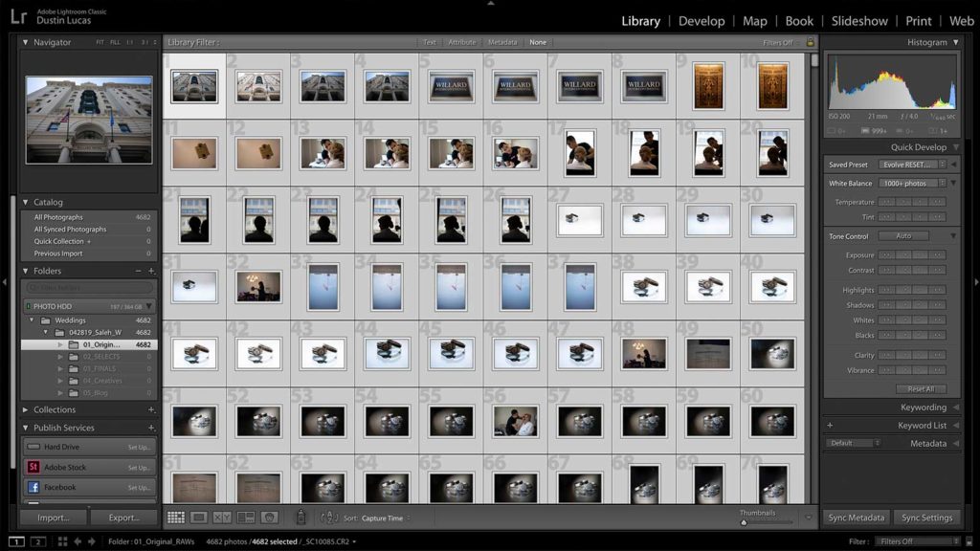
Task: Select FILL zoom level in Navigator
Action: [115, 42]
